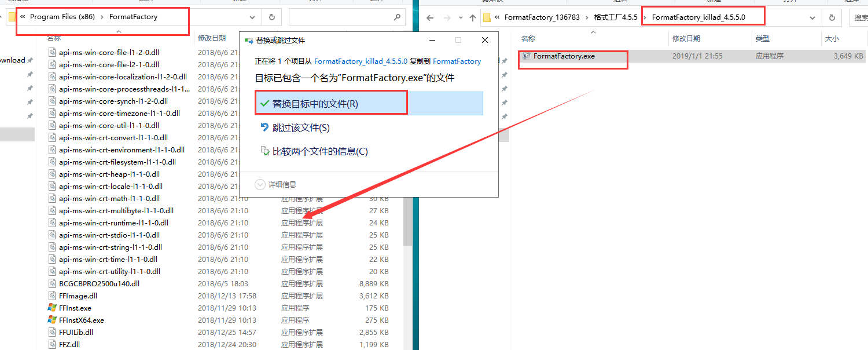
Task: Choose replace the file in destination option
Action: [369, 104]
